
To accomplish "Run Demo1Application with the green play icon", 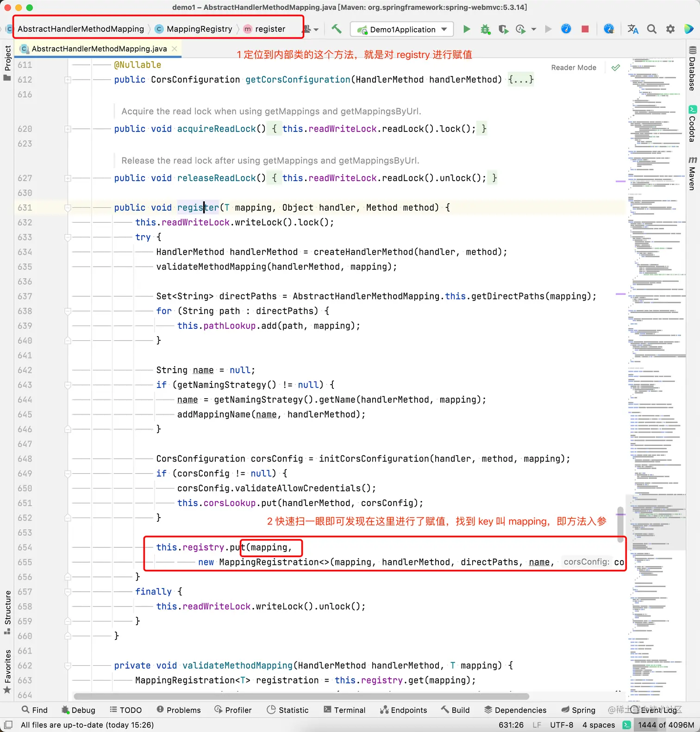I will click(467, 29).
